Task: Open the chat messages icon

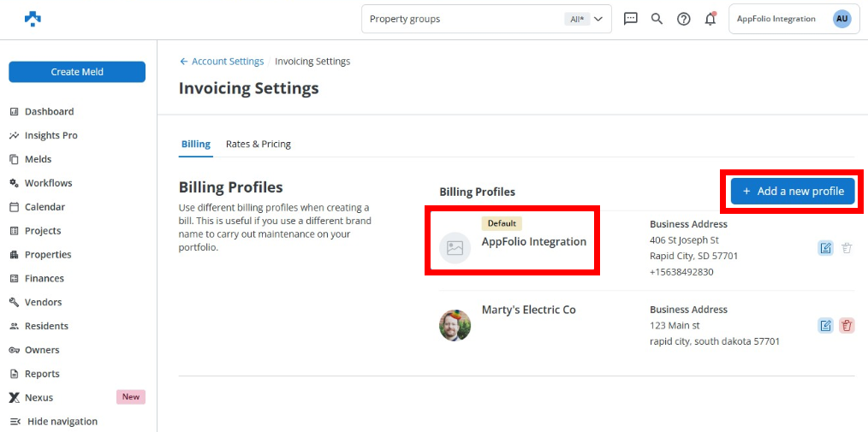Action: coord(631,19)
